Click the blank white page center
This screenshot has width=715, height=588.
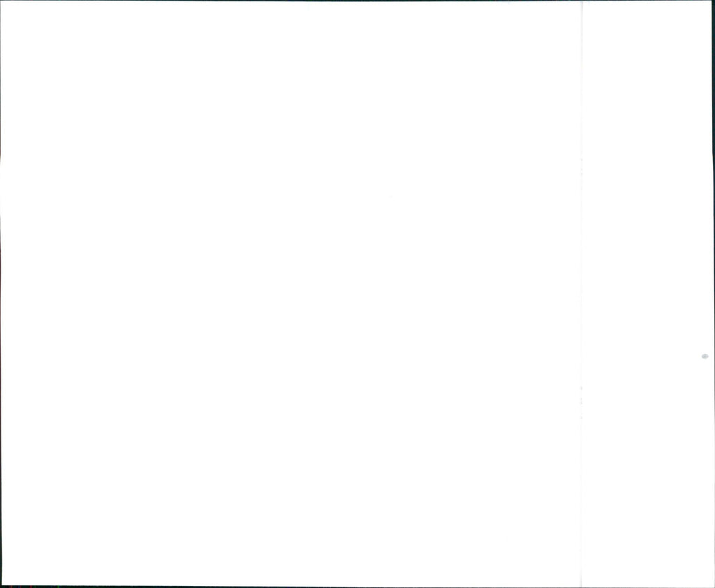[357, 294]
